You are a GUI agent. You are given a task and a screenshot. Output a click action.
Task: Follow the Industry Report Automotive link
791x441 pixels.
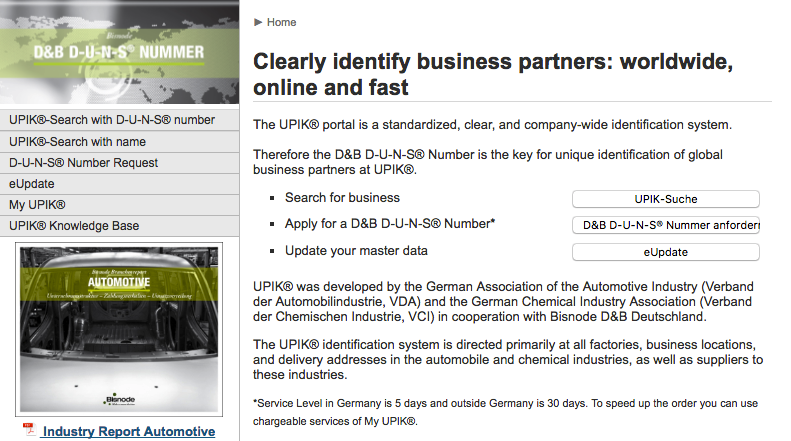click(129, 431)
